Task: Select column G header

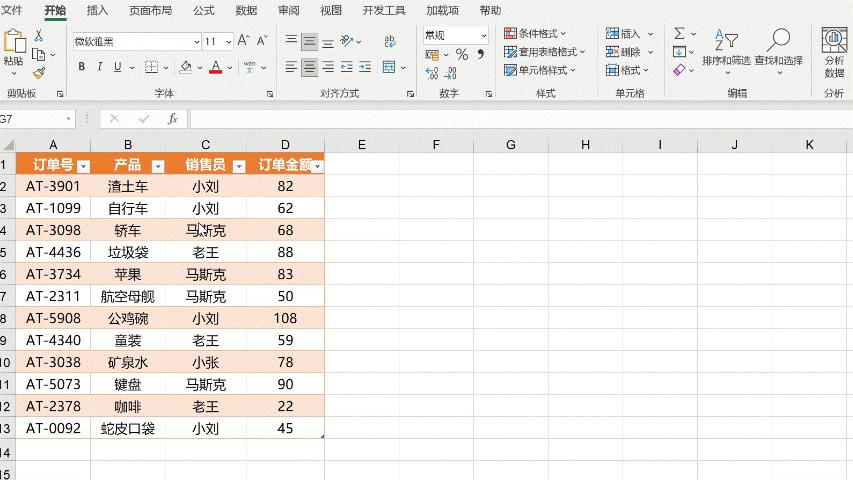Action: (x=511, y=145)
